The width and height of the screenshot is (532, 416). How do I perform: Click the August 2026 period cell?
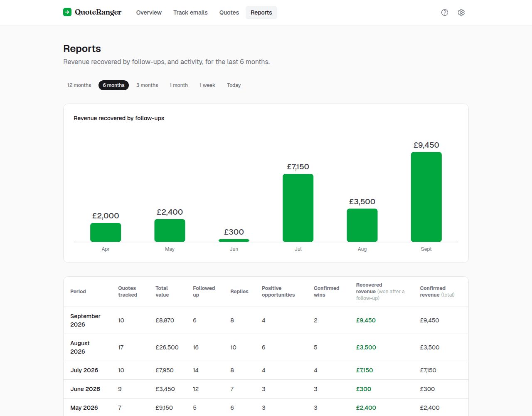click(80, 347)
